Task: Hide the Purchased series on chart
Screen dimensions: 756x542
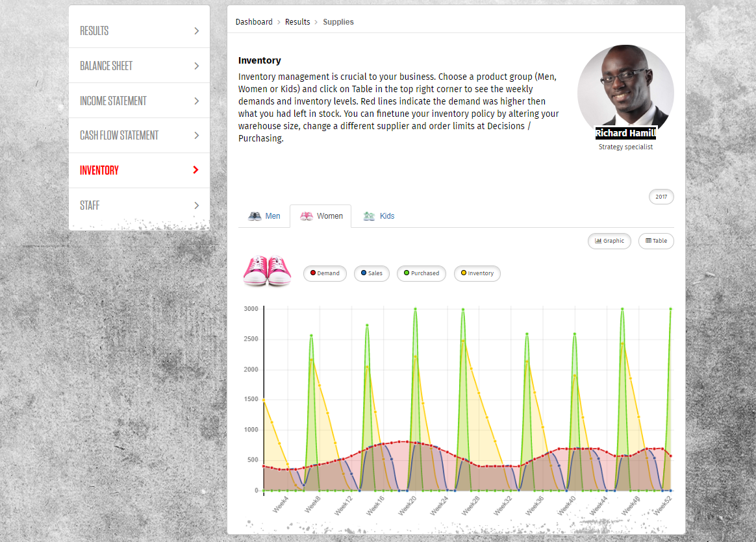Action: 421,273
